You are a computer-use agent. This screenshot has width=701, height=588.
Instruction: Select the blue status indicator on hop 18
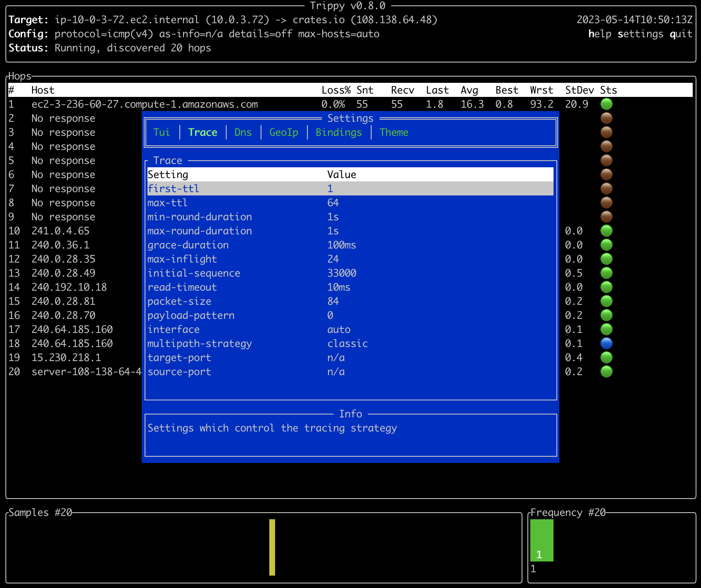pos(607,343)
